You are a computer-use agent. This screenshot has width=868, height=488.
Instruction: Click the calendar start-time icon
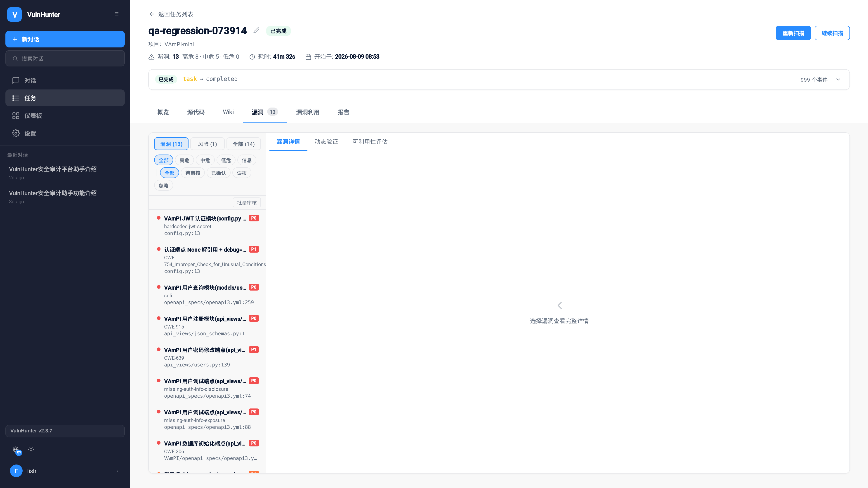pyautogui.click(x=308, y=57)
